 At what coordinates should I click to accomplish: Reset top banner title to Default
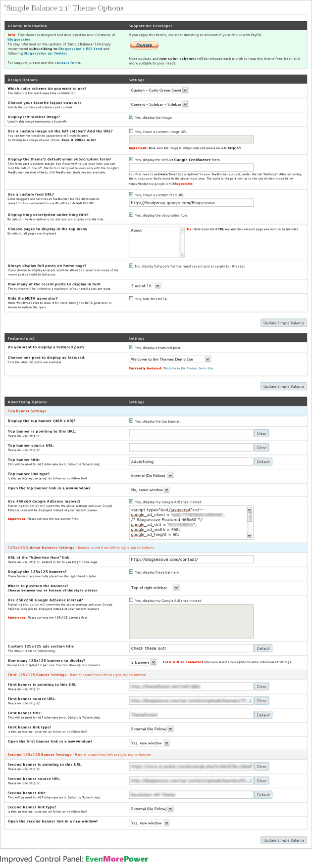263,461
